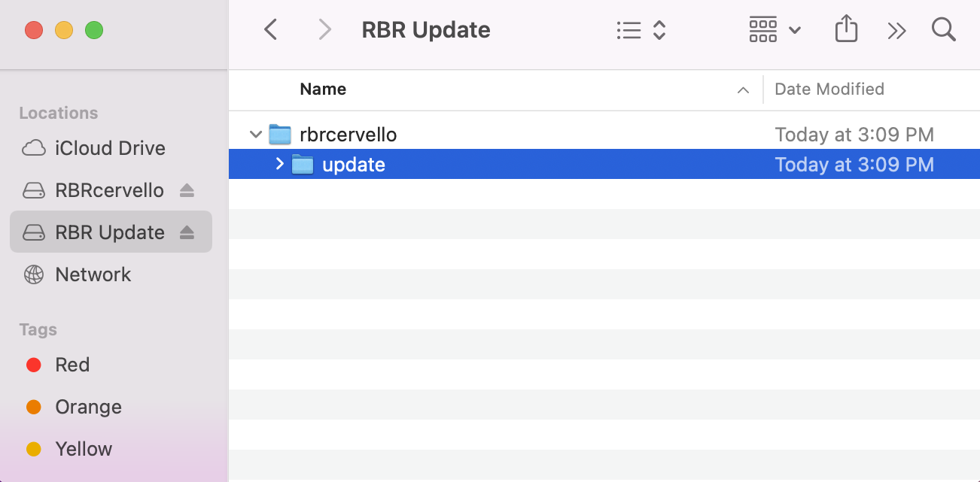Open the list view switcher
980x482 pixels.
point(641,30)
